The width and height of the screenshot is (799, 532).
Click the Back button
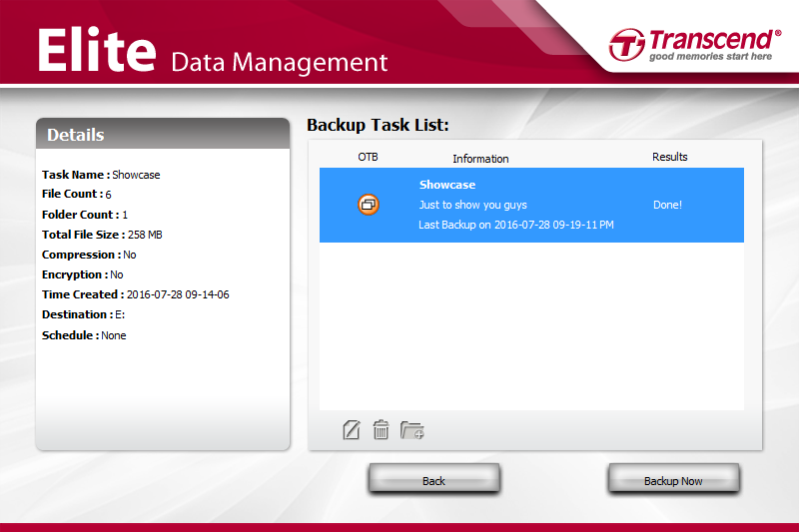coord(433,478)
